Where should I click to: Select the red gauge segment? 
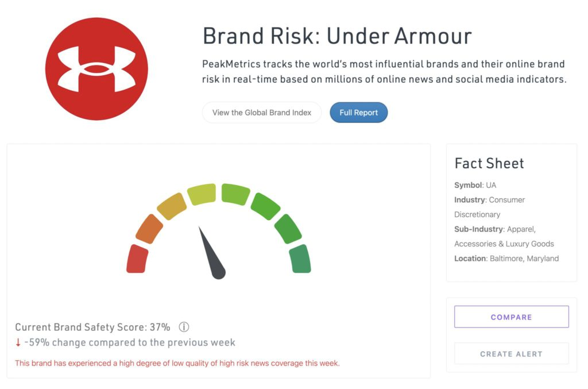137,259
